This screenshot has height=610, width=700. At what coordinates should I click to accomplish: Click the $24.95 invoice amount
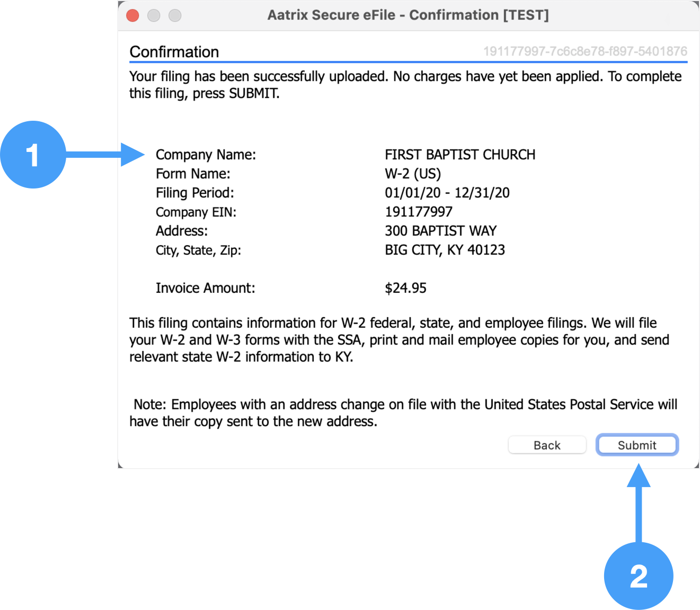click(405, 288)
